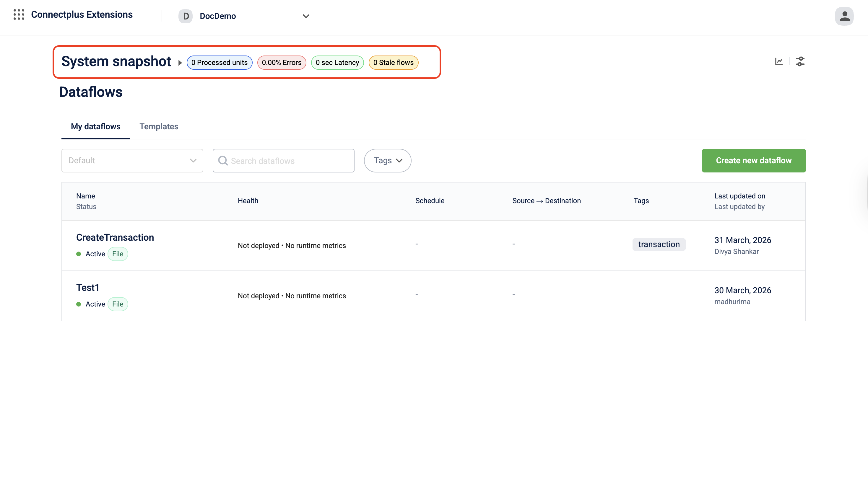The image size is (868, 489).
Task: Open the CreateTransaction dataflow
Action: [x=115, y=237]
